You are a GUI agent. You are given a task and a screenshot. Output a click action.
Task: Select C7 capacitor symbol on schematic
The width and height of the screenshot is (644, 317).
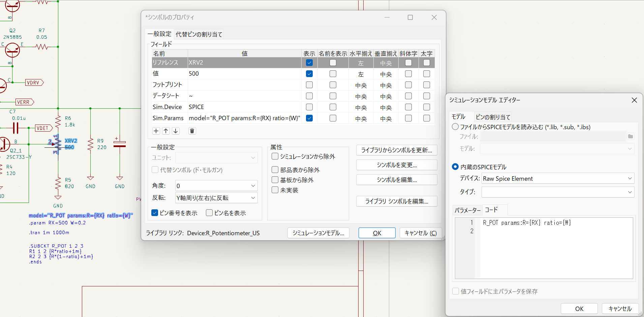pyautogui.click(x=16, y=128)
